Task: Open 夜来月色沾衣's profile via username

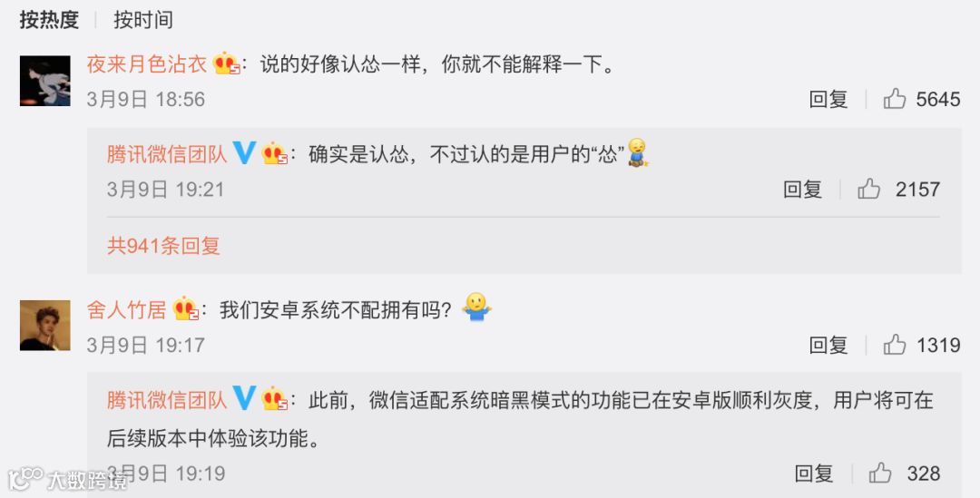Action: coord(147,63)
